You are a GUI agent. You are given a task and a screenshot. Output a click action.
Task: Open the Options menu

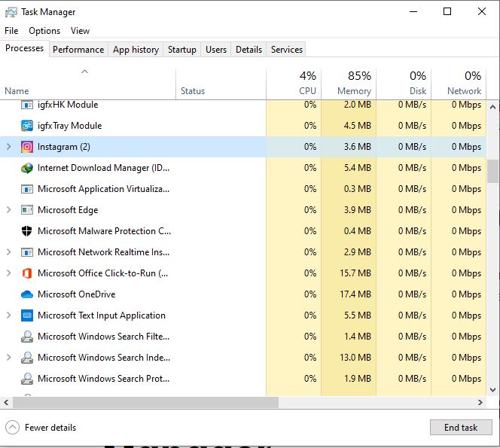[x=44, y=31]
